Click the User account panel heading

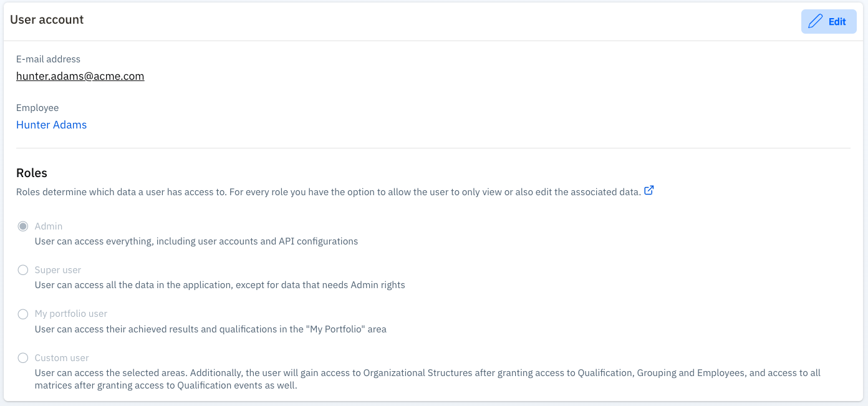pos(47,19)
